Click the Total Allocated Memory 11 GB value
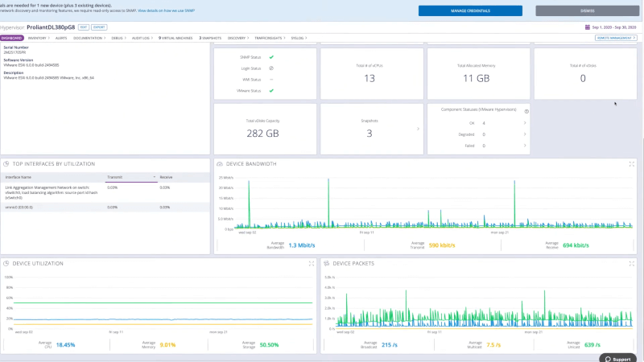 click(476, 78)
